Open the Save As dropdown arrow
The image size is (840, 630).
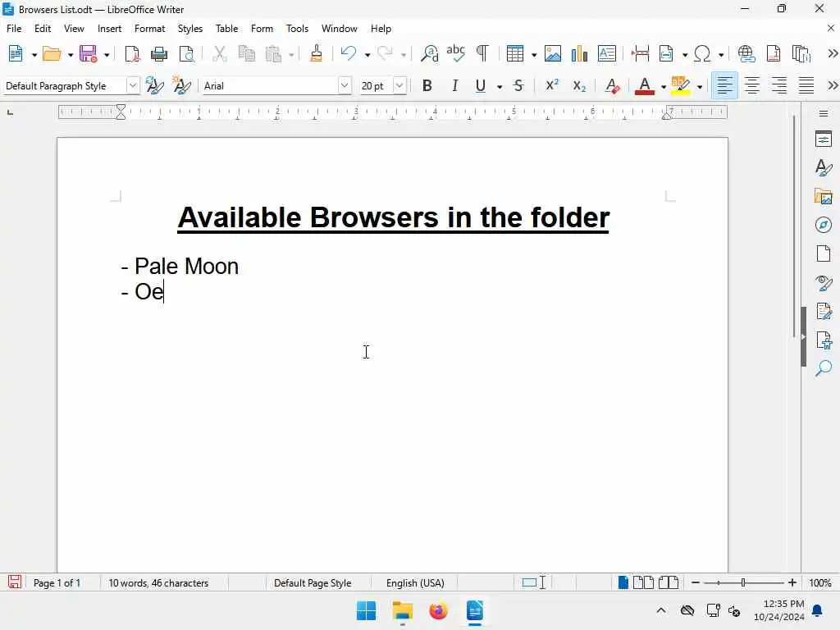[x=107, y=54]
